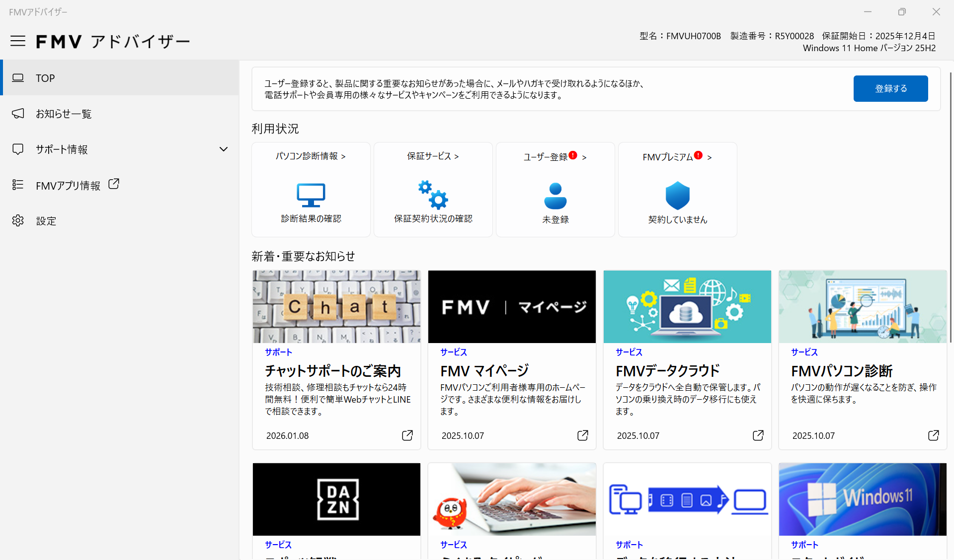This screenshot has height=560, width=954.
Task: Open FMVアプリ情報 in the sidebar
Action: pos(68,185)
